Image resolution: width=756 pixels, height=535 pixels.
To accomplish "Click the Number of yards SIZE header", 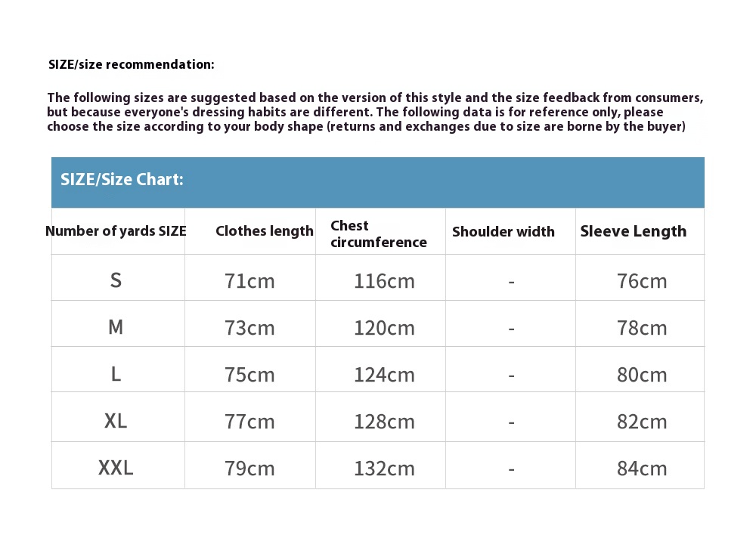I will point(116,231).
